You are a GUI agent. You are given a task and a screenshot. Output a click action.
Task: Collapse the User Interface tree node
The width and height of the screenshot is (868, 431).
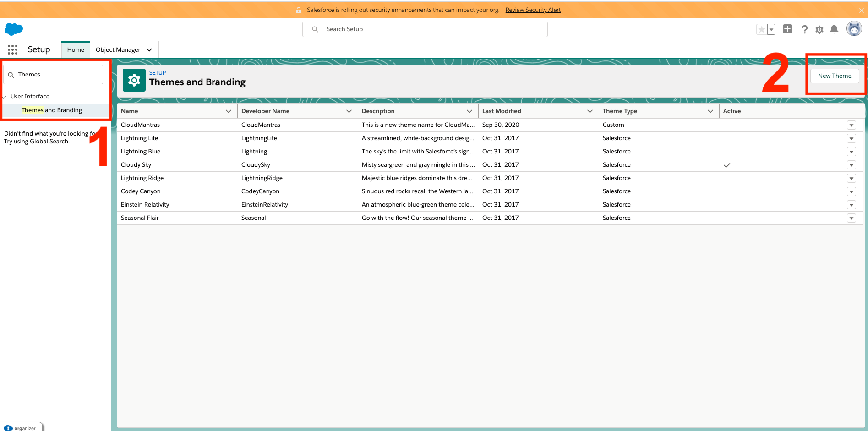tap(4, 96)
